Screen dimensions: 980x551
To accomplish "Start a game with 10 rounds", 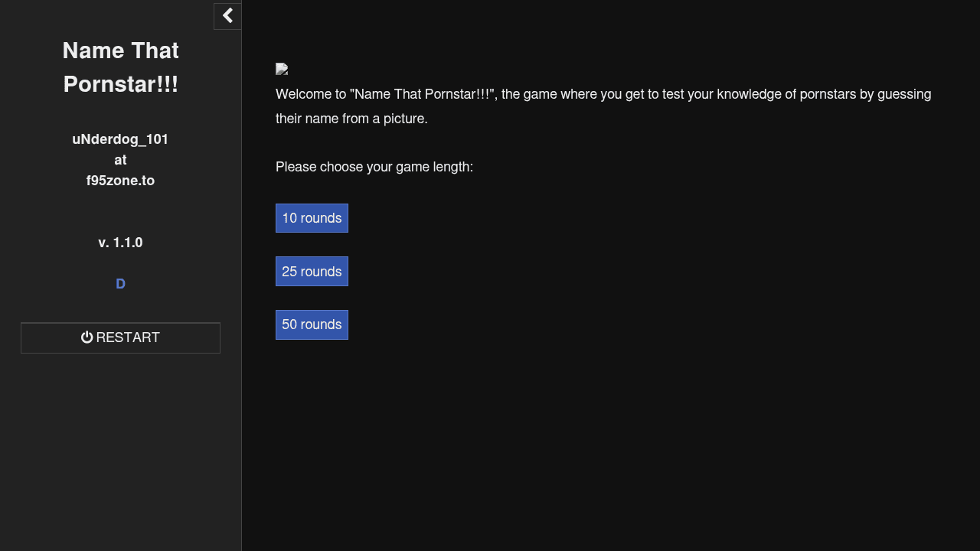I will (312, 218).
